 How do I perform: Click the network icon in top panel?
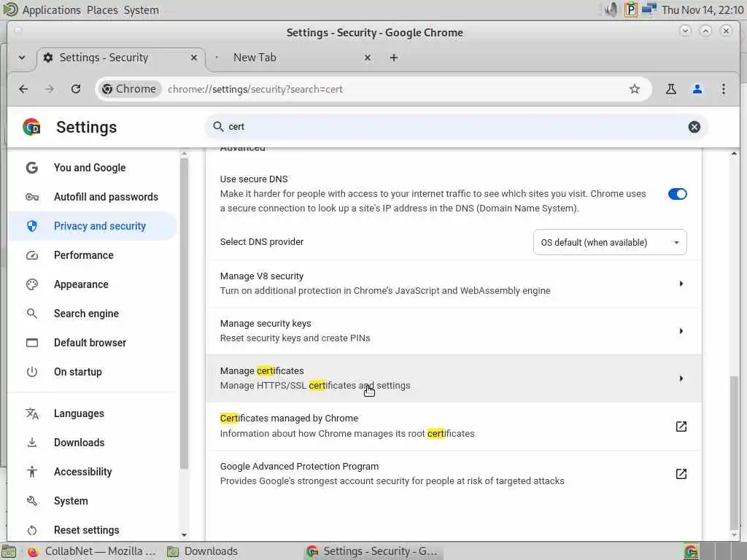click(x=649, y=9)
